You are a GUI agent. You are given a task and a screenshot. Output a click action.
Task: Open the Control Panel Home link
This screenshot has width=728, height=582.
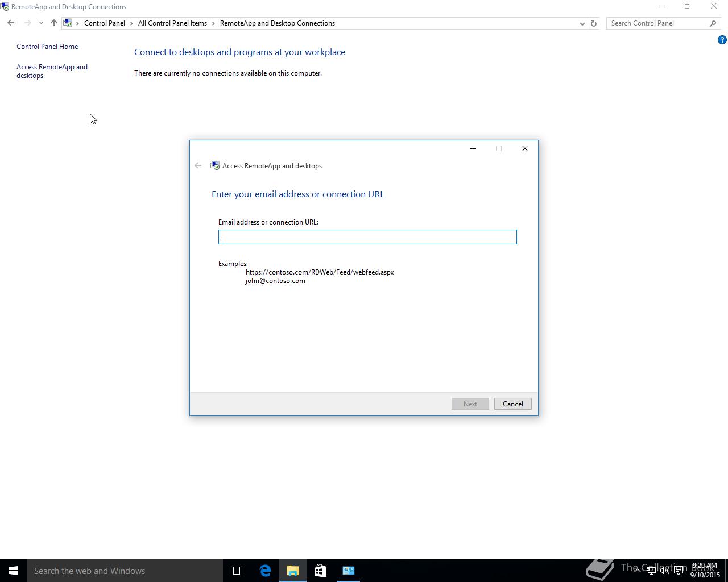coord(47,47)
